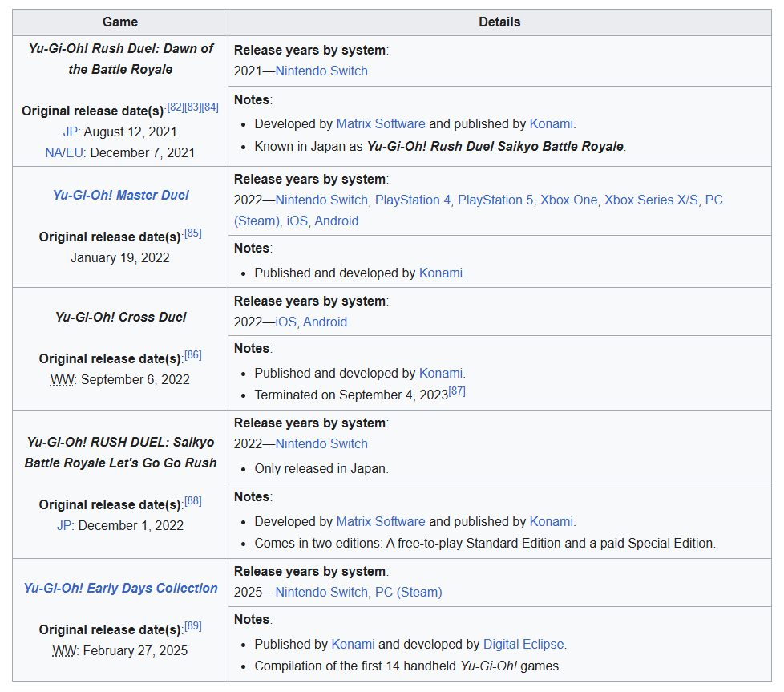The width and height of the screenshot is (784, 692).
Task: Open Konami link in Master Duel notes
Action: click(x=441, y=273)
